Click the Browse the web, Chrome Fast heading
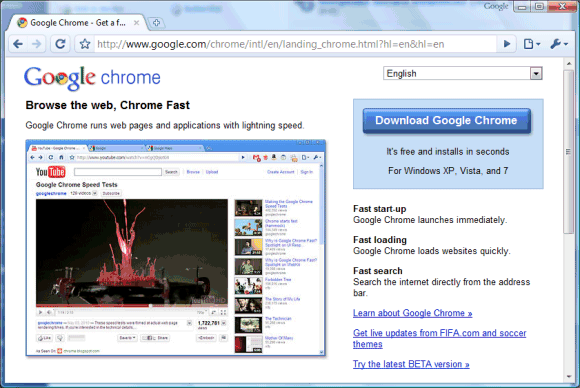This screenshot has width=580, height=388. pyautogui.click(x=108, y=105)
